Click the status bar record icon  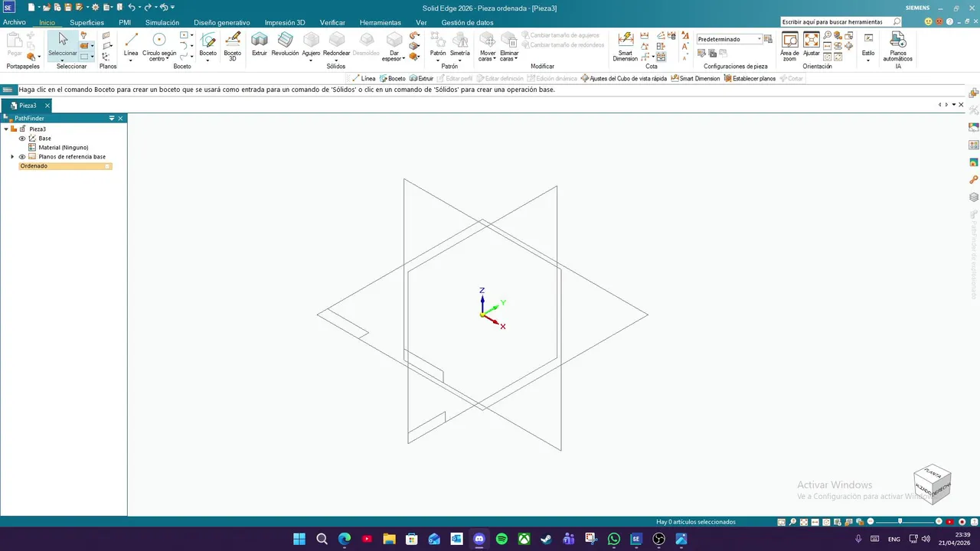point(962,522)
